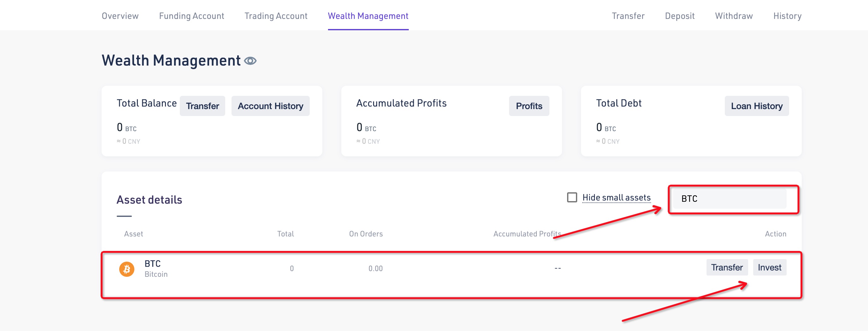
Task: Click Invest for Bitcoin
Action: coord(769,267)
